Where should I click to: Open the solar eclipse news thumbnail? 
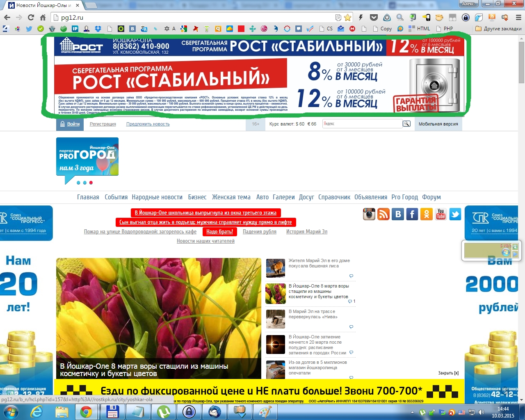click(276, 345)
